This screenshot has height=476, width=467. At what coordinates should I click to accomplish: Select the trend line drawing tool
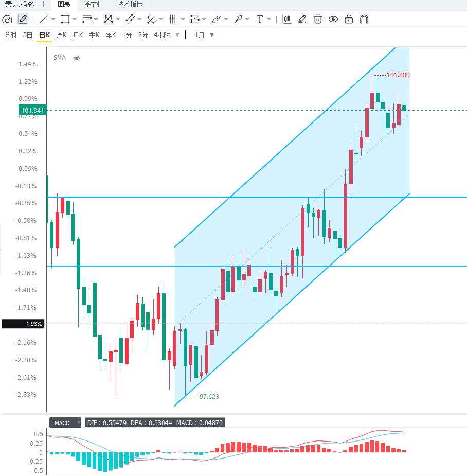(44, 20)
